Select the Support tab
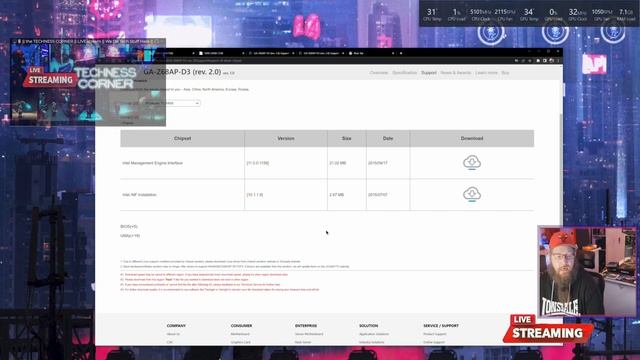The width and height of the screenshot is (640, 360). point(429,73)
